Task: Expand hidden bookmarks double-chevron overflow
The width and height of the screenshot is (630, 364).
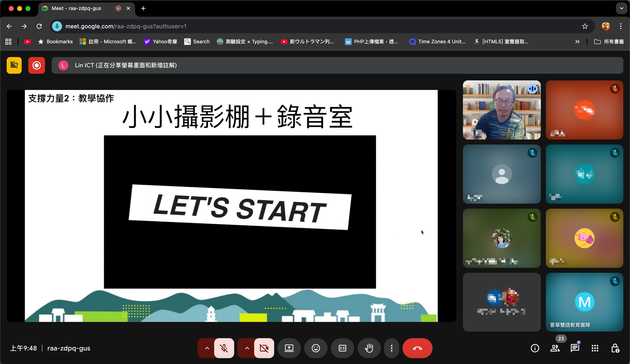Action: click(577, 42)
